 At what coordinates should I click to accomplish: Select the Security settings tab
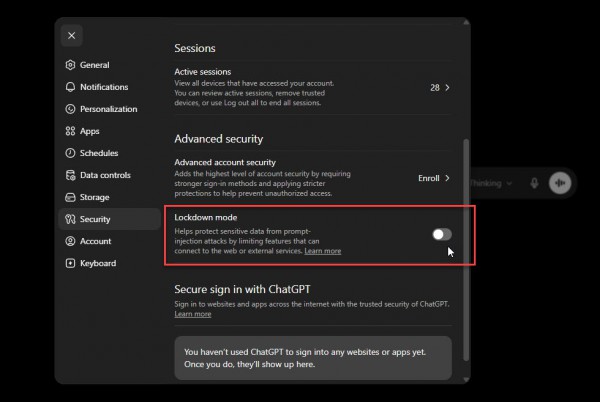click(110, 219)
